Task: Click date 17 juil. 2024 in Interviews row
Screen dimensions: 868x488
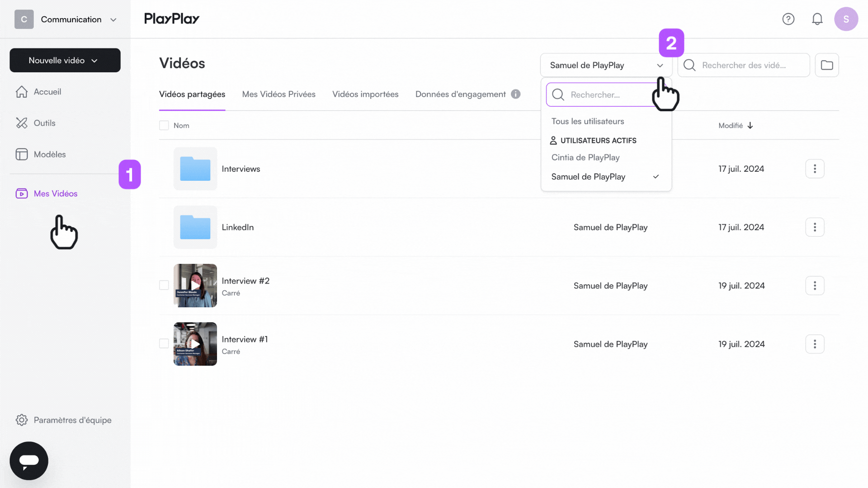Action: (x=741, y=169)
